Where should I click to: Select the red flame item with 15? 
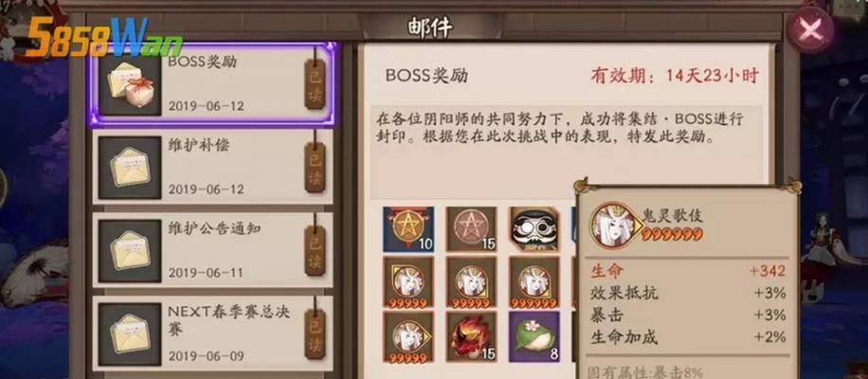pyautogui.click(x=472, y=337)
